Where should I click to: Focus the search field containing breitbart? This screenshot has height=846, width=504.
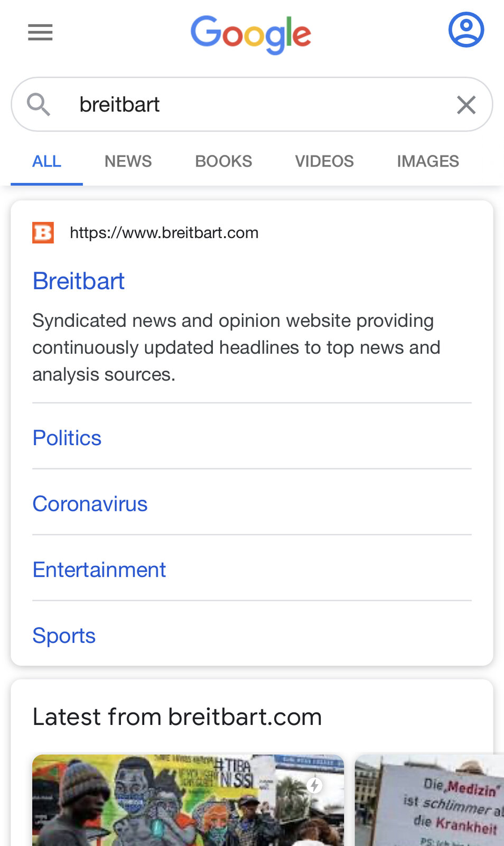[x=252, y=104]
